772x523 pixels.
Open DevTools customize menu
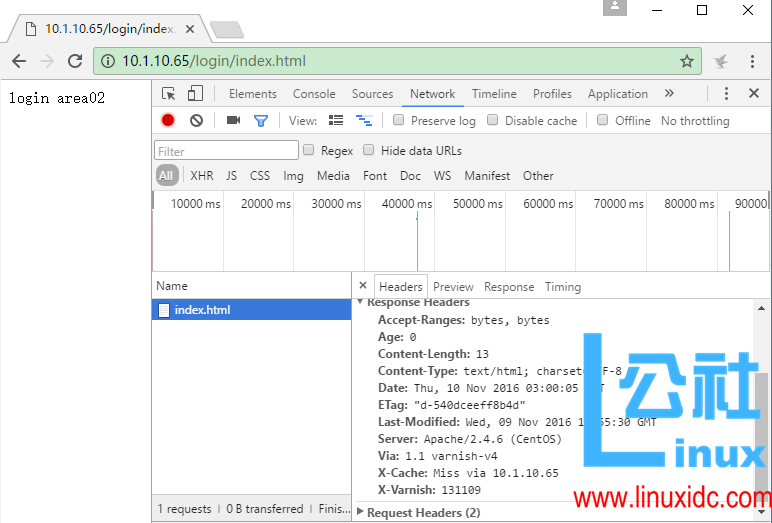tap(726, 94)
